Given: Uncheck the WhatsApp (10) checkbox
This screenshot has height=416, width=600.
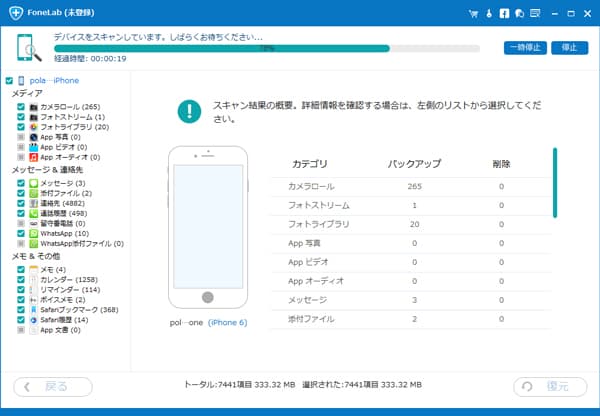Looking at the screenshot, I should [x=21, y=233].
